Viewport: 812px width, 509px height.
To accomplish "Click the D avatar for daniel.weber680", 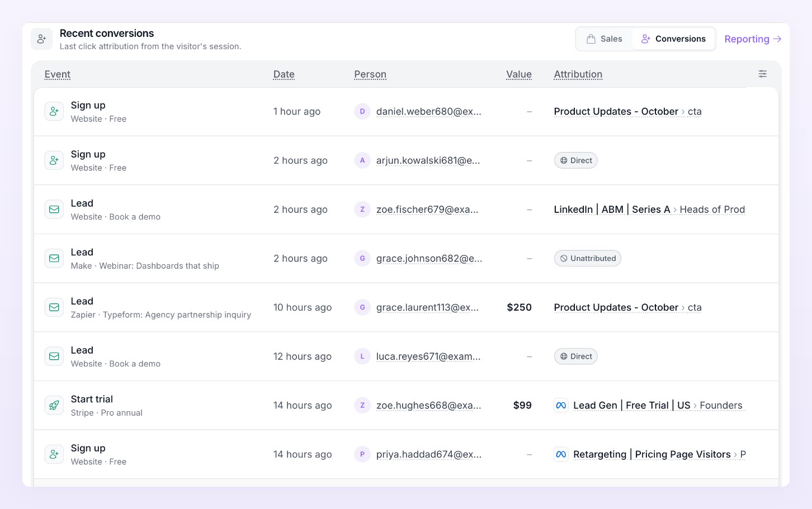I will [x=362, y=112].
